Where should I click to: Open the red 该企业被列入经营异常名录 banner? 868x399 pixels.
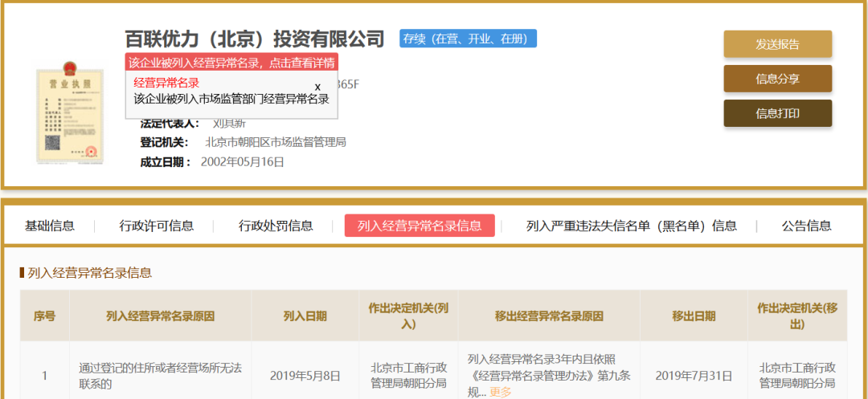pos(231,62)
